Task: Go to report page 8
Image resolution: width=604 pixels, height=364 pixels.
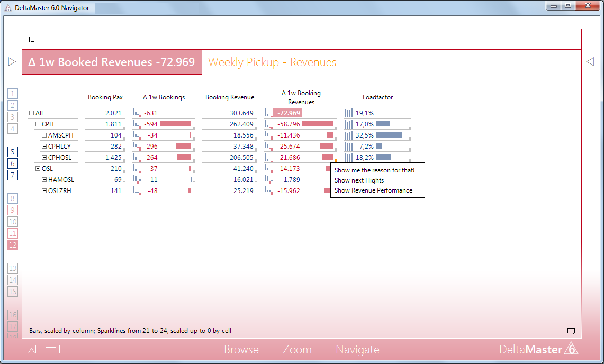Action: (x=13, y=198)
